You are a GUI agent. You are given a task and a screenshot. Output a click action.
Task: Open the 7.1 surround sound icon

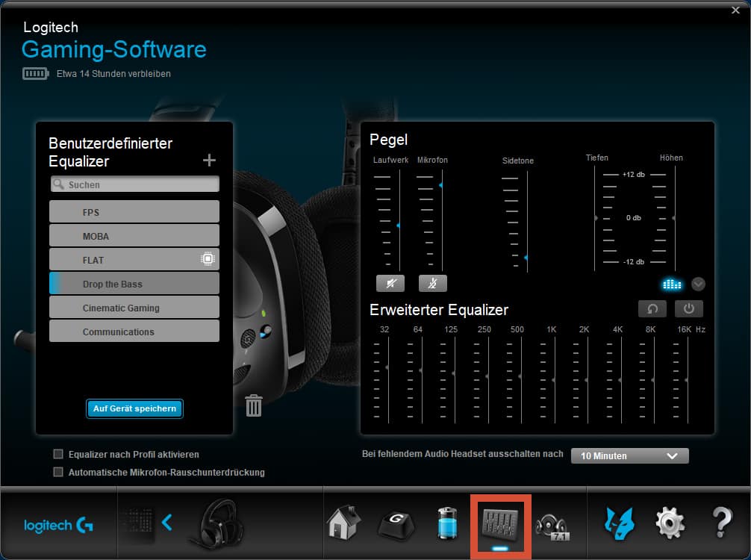[x=552, y=527]
